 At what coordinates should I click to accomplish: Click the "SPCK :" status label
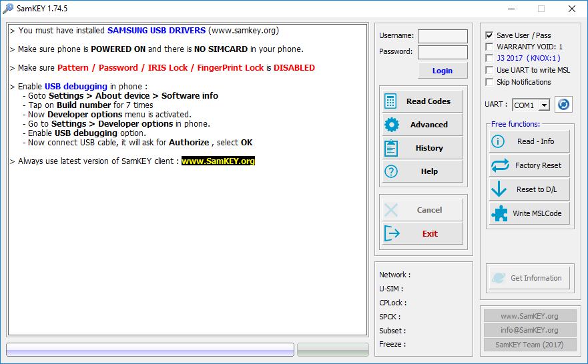point(390,317)
